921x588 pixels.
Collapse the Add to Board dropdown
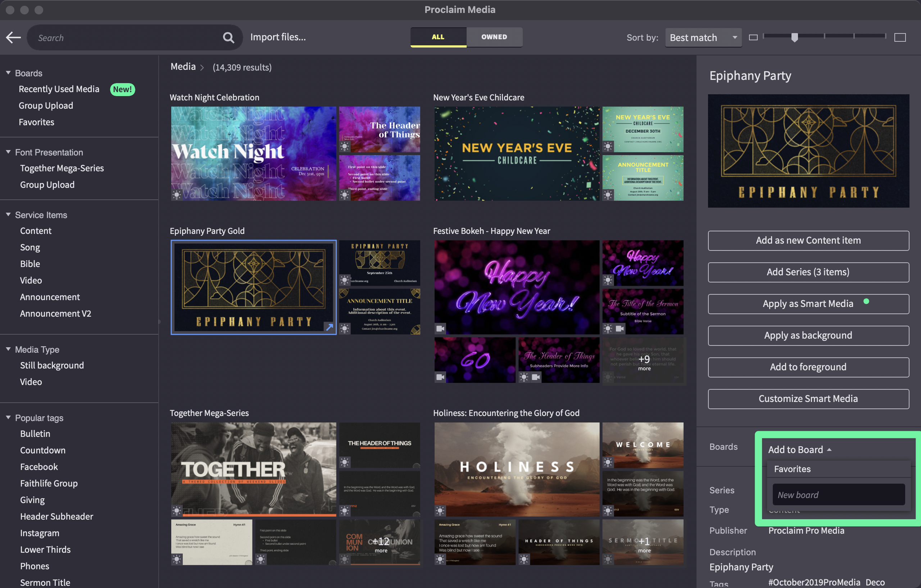click(x=799, y=449)
